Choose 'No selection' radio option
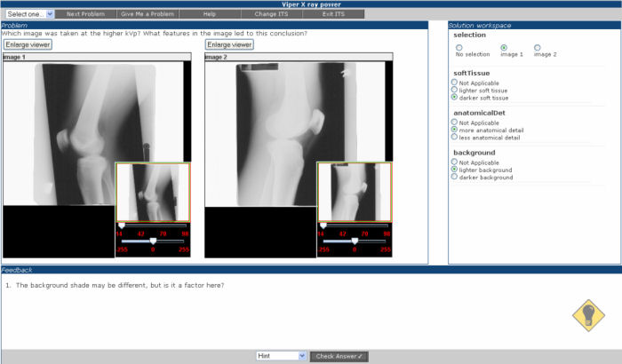622x364 pixels. tap(459, 47)
